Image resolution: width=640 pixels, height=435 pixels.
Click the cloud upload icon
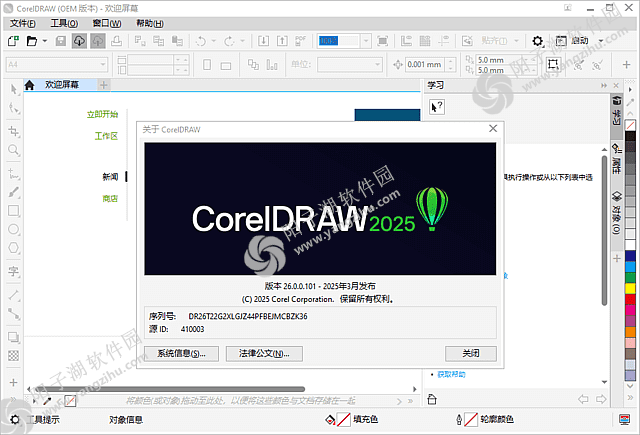[98, 41]
